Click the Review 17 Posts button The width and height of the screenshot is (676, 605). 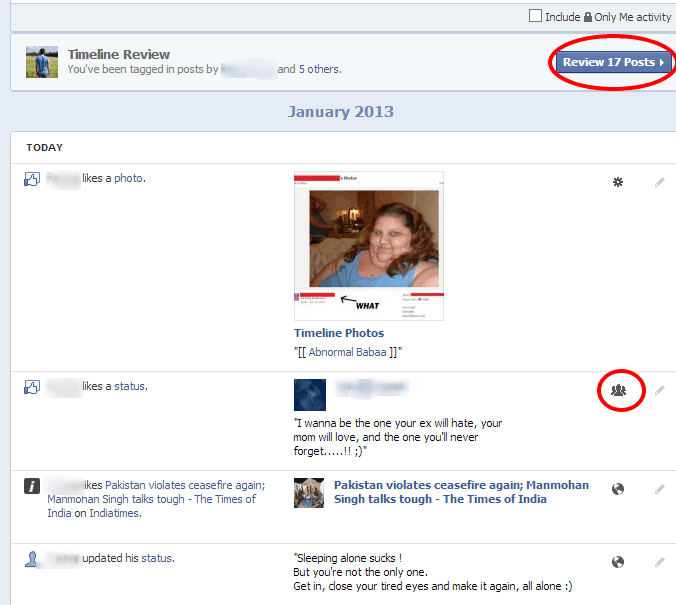click(612, 62)
